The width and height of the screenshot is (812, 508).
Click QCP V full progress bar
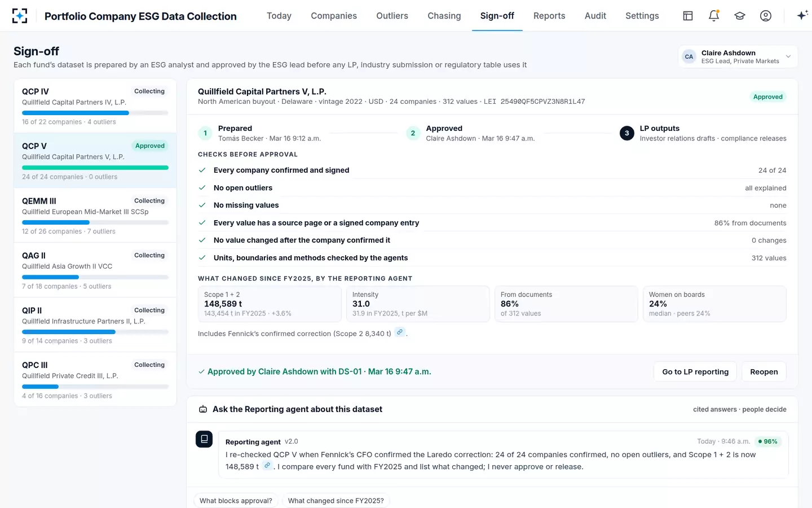coord(95,168)
